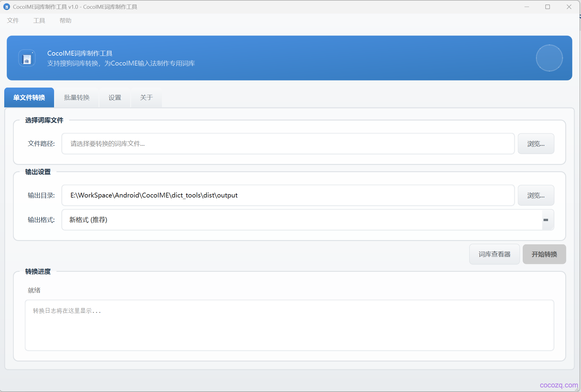Select the 单文件转换 tab

point(29,98)
